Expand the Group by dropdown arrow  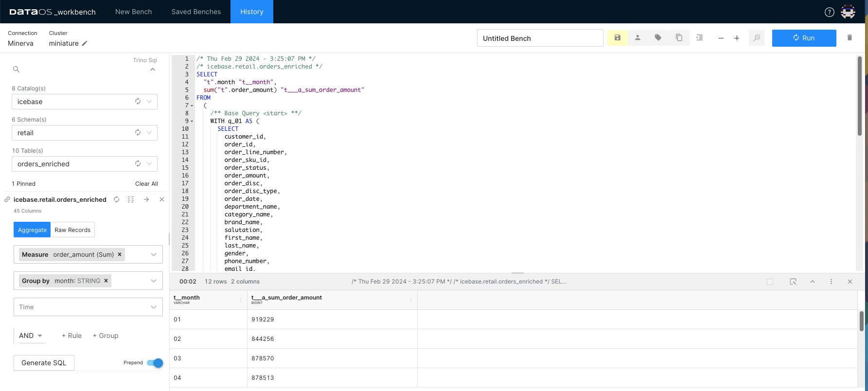154,281
